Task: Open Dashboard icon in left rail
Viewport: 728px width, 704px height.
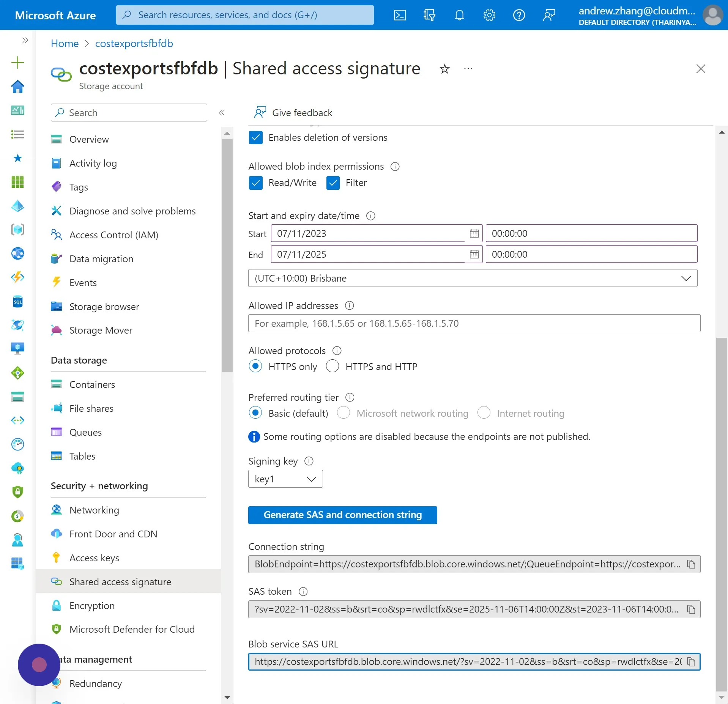Action: pyautogui.click(x=17, y=110)
